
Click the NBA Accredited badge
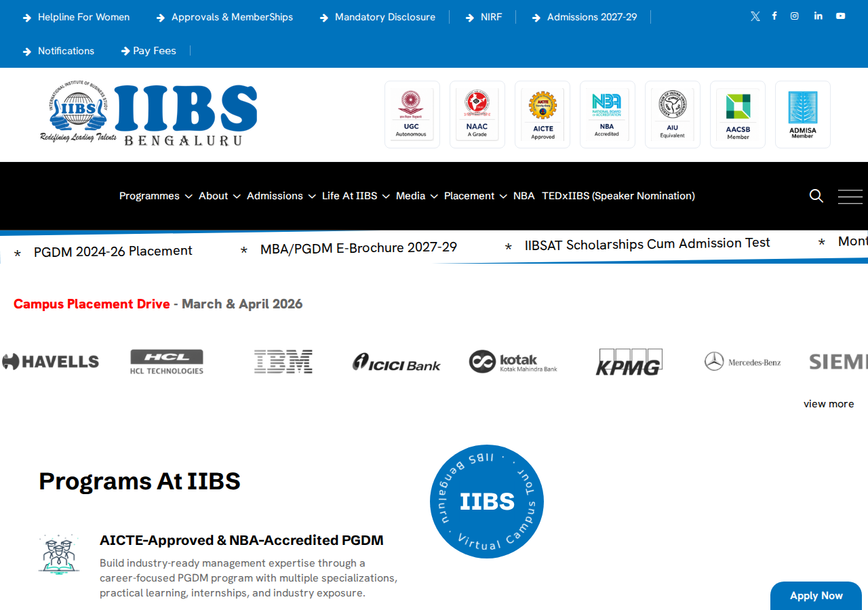point(608,115)
